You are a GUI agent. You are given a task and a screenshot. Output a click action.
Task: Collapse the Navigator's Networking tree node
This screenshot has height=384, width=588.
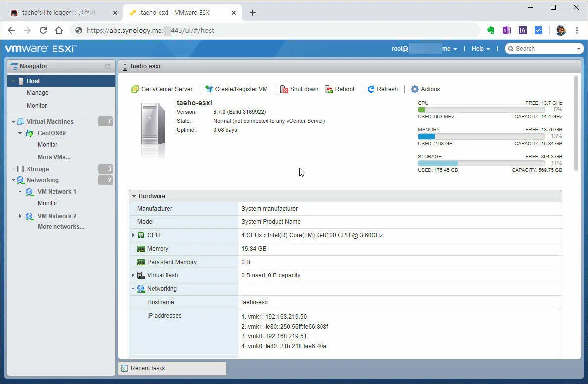pos(14,180)
